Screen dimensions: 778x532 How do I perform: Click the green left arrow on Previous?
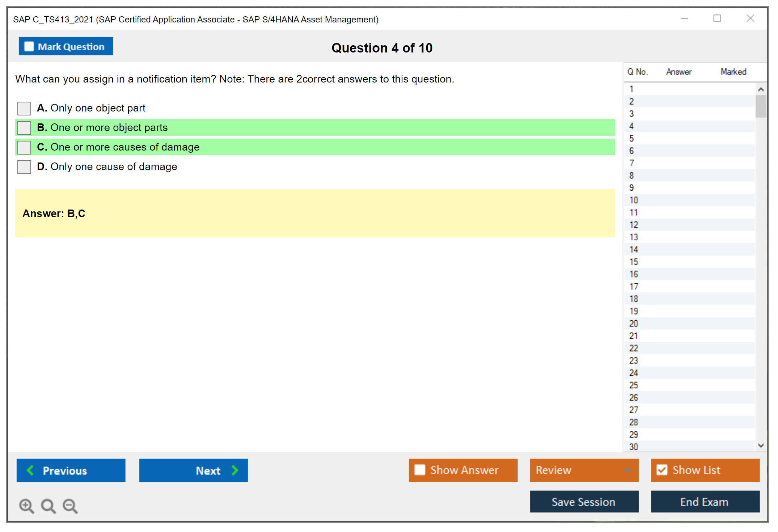(30, 470)
